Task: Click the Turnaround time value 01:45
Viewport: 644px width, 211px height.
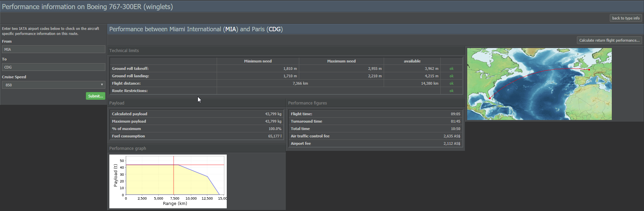Action: (x=455, y=121)
